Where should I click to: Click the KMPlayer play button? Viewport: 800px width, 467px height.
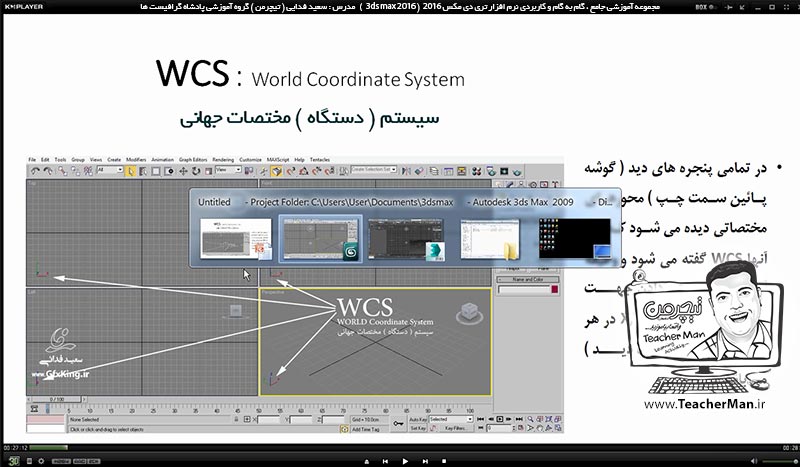405,461
